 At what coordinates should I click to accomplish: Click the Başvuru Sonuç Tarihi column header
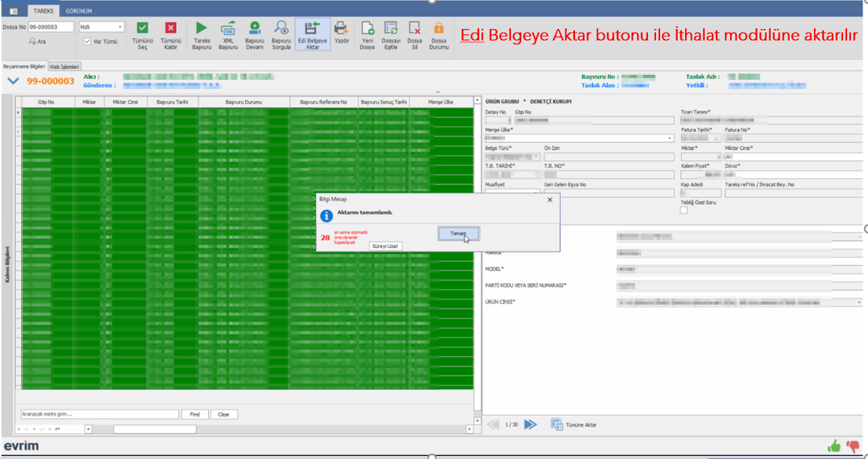[x=384, y=102]
